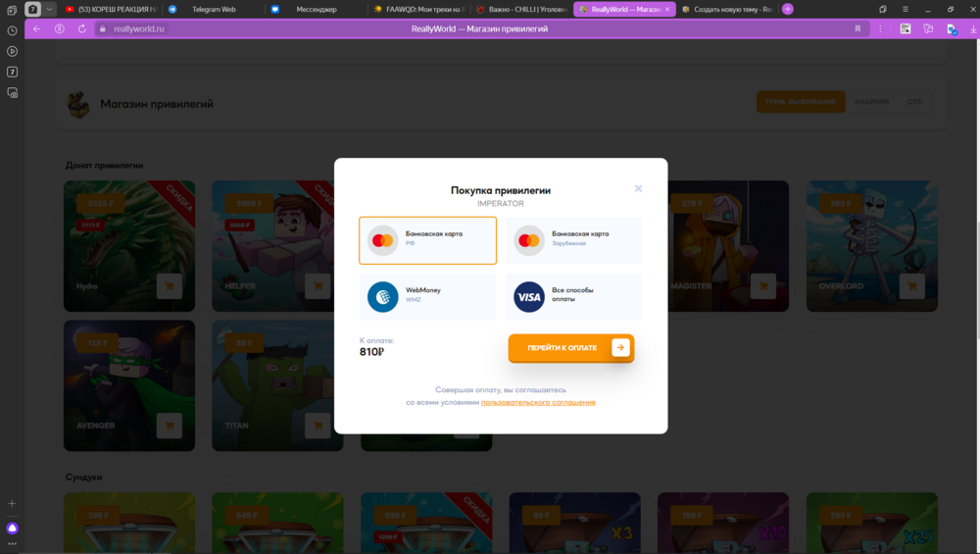
Task: Add AVENGER privilege to cart
Action: click(170, 426)
